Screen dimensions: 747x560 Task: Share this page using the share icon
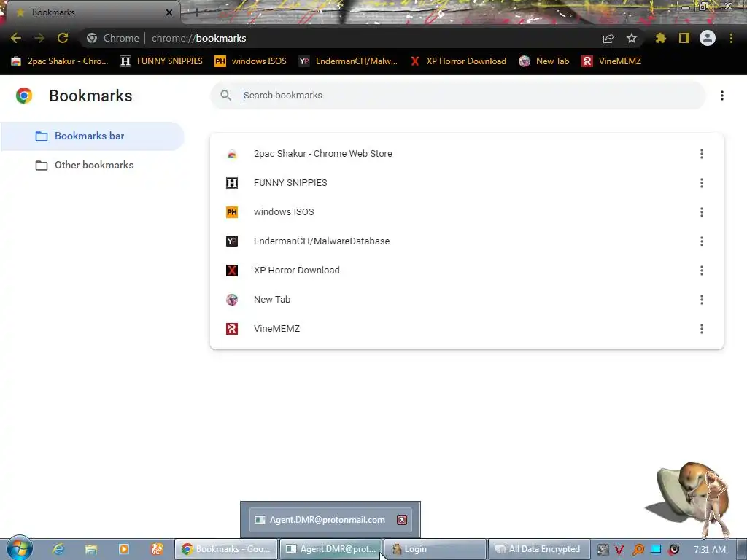click(608, 39)
